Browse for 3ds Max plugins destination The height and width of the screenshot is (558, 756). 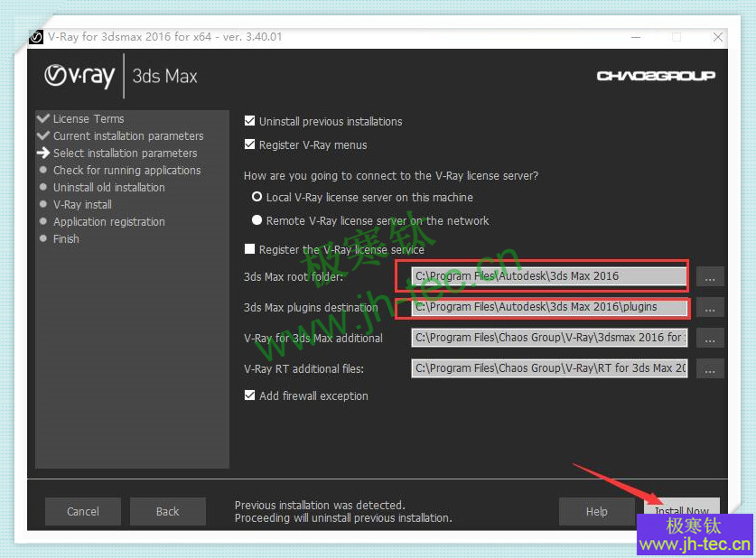click(x=710, y=308)
